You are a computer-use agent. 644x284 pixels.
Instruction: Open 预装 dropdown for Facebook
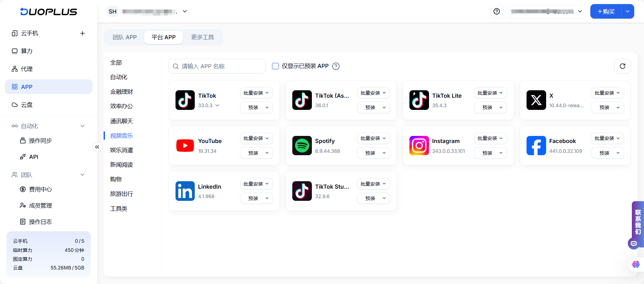(x=607, y=153)
